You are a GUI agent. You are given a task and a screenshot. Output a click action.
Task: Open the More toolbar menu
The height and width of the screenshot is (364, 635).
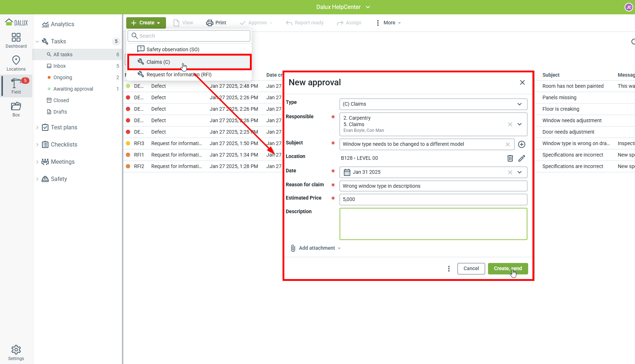389,23
